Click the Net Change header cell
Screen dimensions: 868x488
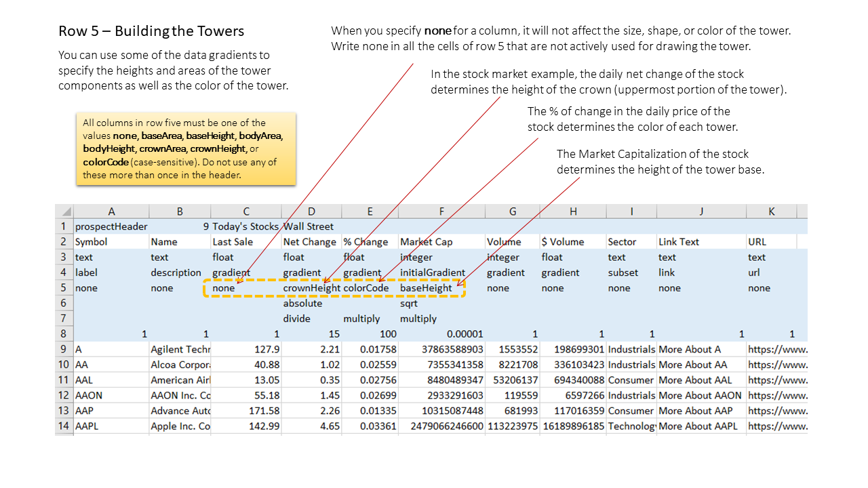[x=311, y=242]
